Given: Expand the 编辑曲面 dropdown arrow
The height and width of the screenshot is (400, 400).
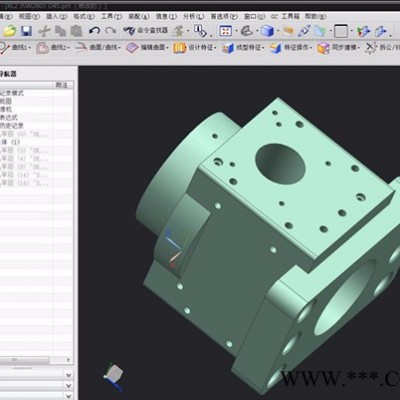Looking at the screenshot, I should [x=167, y=48].
